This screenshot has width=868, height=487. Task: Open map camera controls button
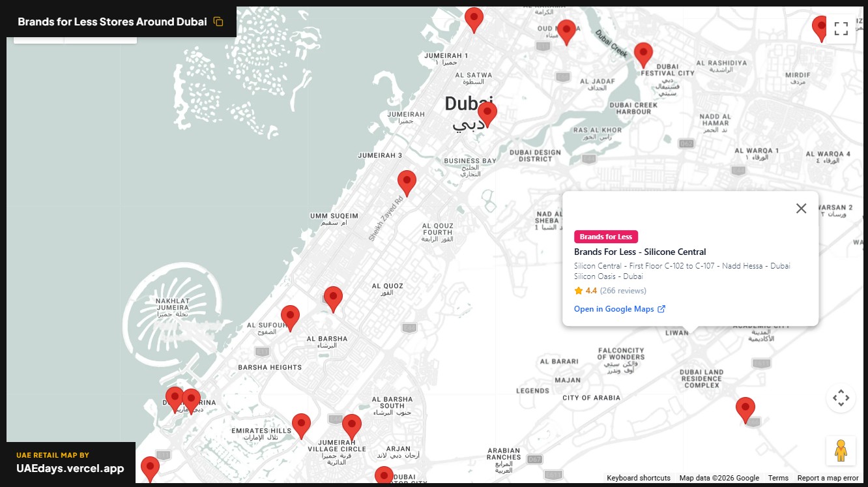click(x=841, y=398)
